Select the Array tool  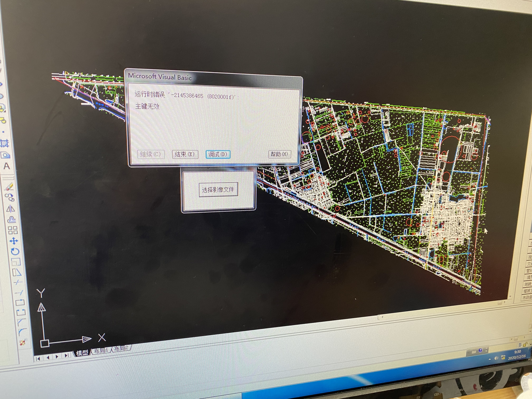(x=13, y=230)
